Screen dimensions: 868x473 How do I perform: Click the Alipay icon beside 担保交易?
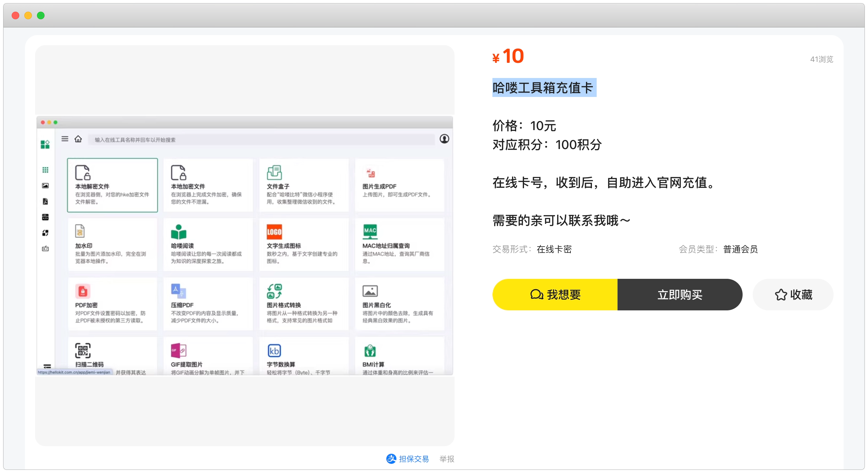pyautogui.click(x=391, y=458)
